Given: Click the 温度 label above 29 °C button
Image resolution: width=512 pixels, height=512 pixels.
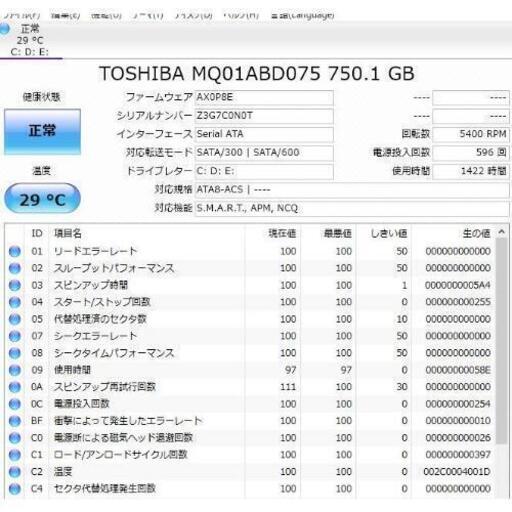Looking at the screenshot, I should pos(41,171).
